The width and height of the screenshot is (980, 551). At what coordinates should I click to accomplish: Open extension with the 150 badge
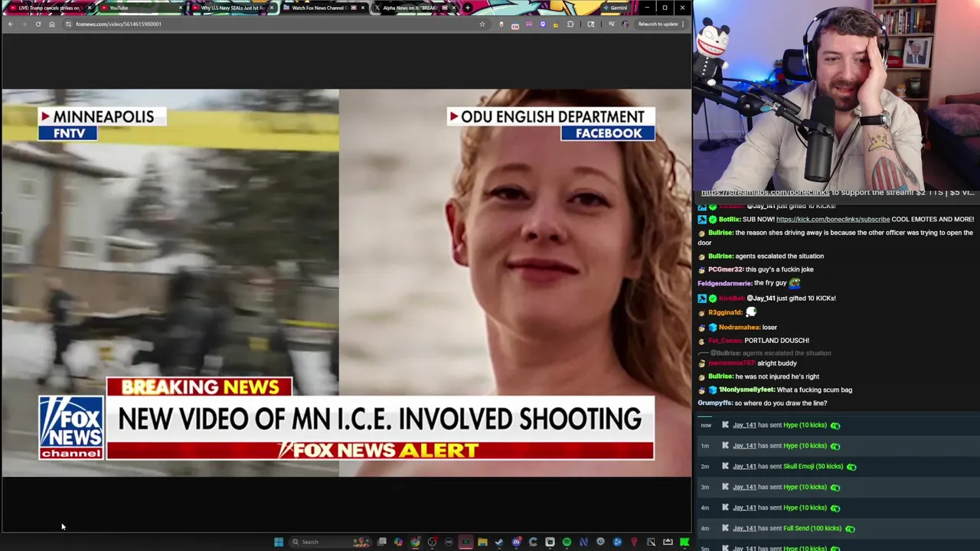515,24
